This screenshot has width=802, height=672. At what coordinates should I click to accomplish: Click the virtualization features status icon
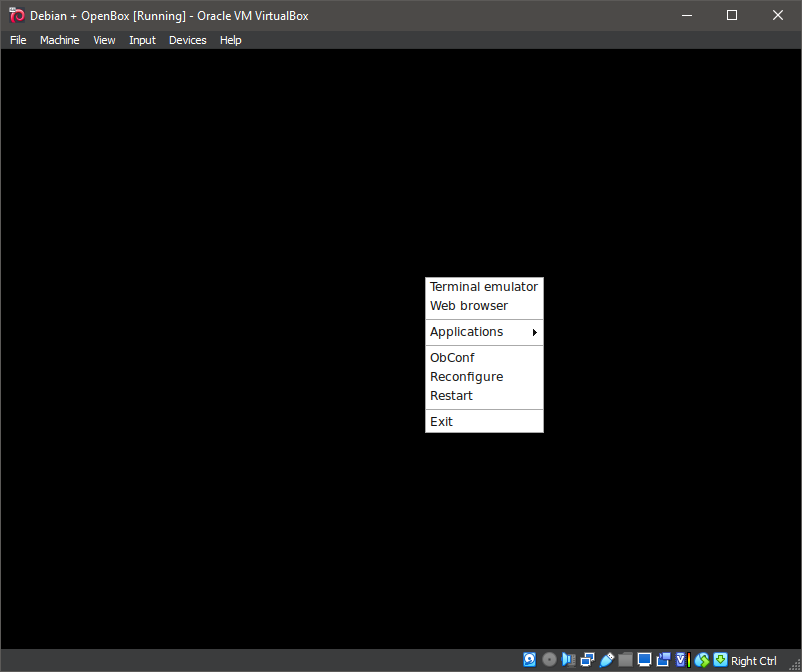(681, 660)
